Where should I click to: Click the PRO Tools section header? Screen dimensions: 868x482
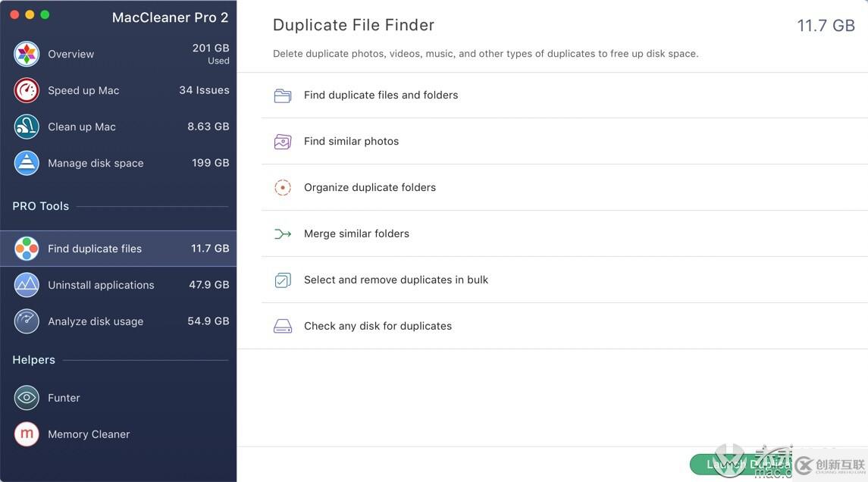click(40, 206)
